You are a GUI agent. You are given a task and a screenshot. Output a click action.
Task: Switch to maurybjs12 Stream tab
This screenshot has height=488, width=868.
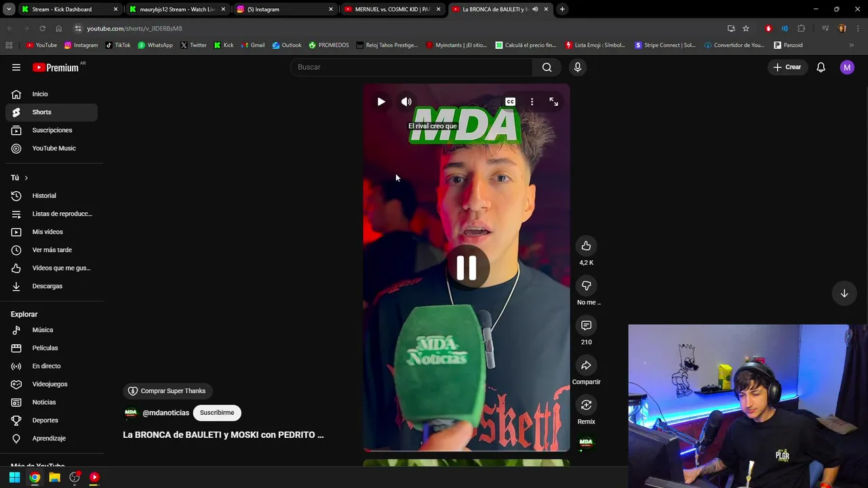pyautogui.click(x=176, y=9)
